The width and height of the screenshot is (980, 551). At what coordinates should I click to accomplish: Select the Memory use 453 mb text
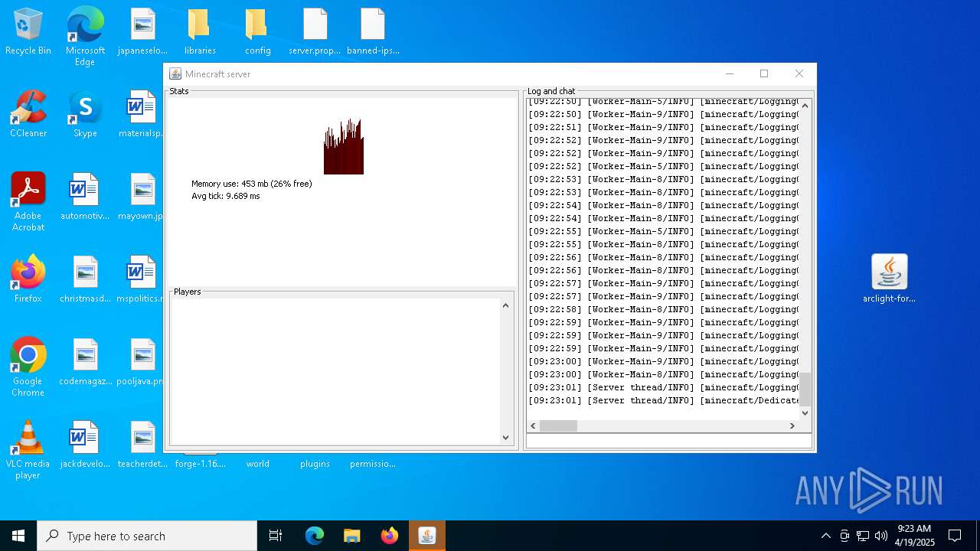tap(252, 184)
